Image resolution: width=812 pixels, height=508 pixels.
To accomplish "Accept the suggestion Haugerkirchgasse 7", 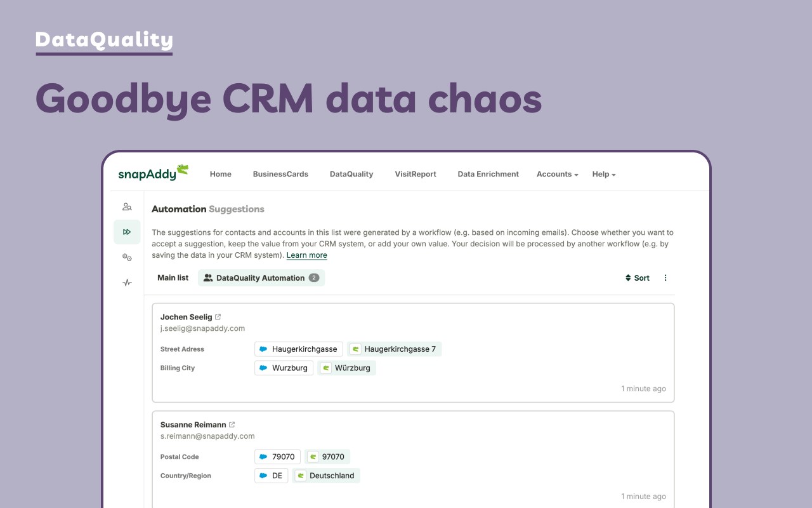I will [x=394, y=349].
